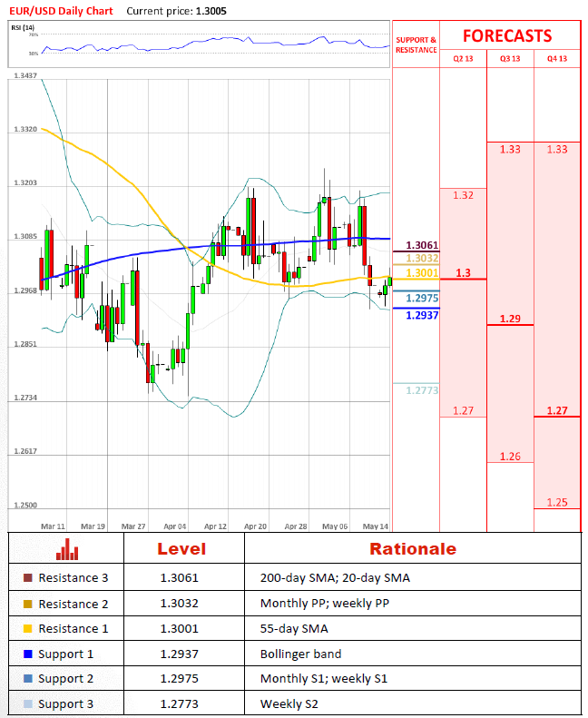Click the 'Monthly S1; weekly S1' rationale
588x718 pixels.
click(x=324, y=679)
